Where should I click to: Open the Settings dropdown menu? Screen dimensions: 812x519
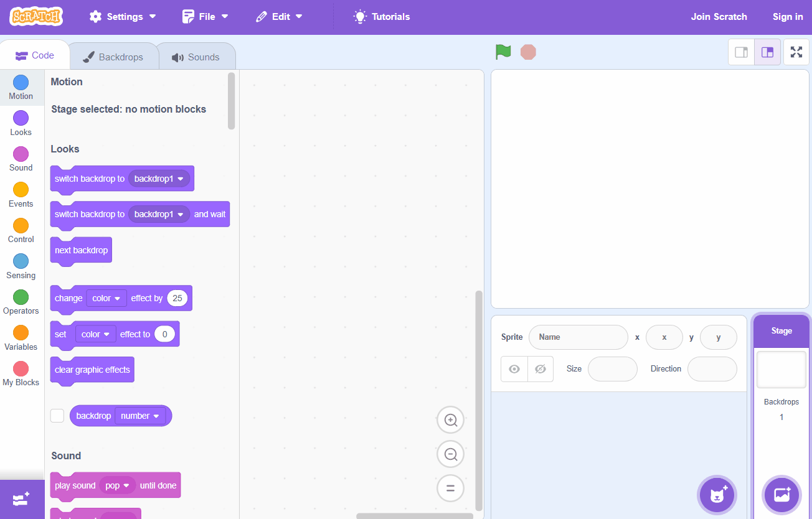click(x=123, y=17)
